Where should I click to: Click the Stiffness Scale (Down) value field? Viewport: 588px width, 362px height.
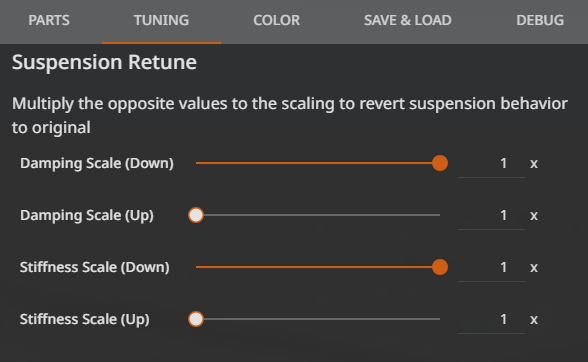(491, 268)
